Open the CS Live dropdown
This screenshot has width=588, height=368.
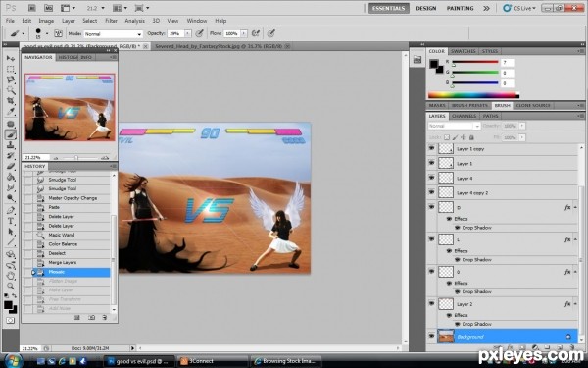519,8
